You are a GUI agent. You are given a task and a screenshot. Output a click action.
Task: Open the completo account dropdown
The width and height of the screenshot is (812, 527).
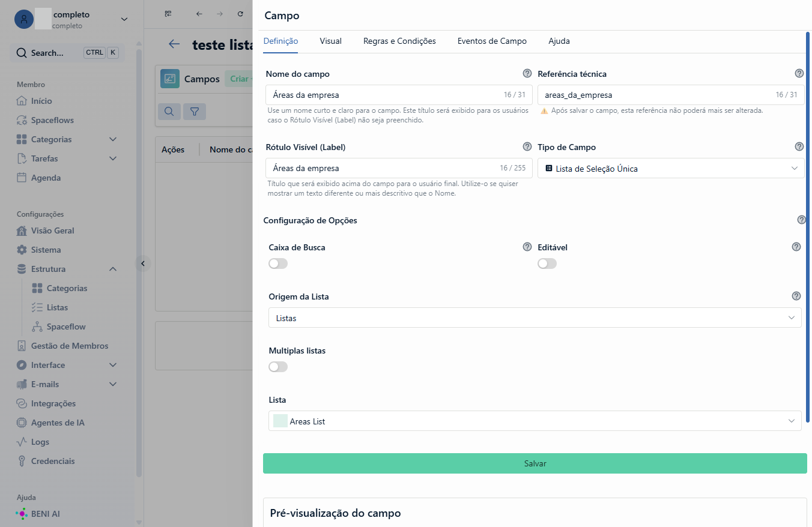point(124,19)
